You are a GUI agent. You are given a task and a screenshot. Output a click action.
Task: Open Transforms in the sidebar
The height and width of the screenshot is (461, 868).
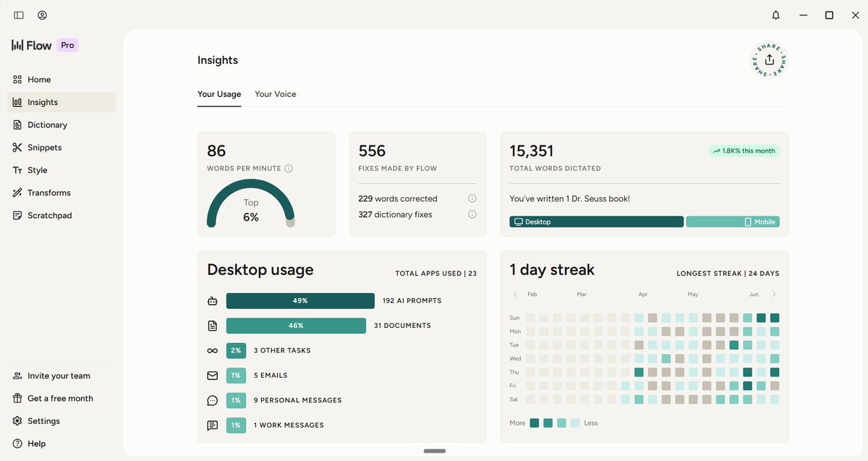[61, 193]
